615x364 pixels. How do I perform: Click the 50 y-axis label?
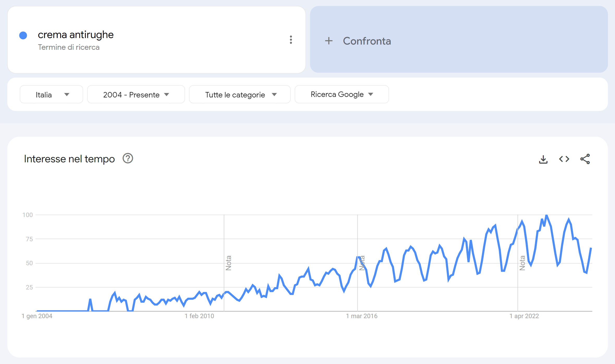click(x=29, y=263)
